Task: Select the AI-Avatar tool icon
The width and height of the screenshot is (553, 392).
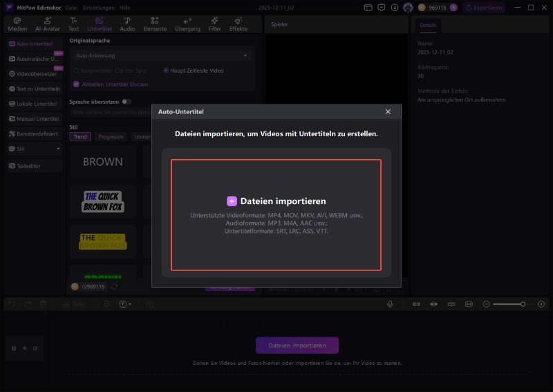Action: [x=48, y=21]
